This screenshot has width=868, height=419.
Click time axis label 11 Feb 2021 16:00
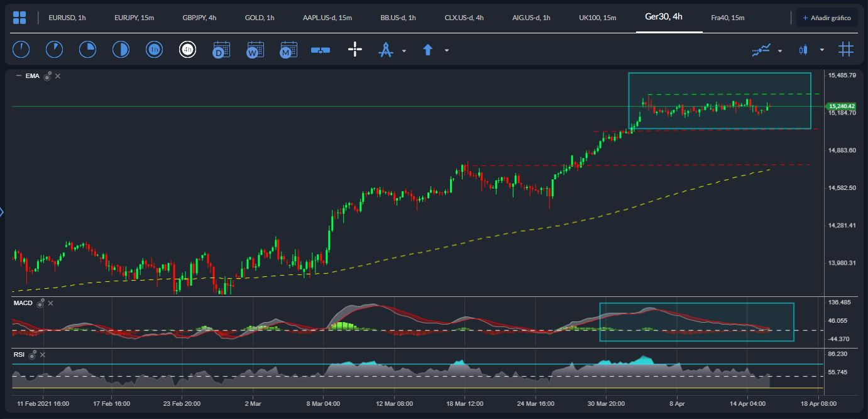(43, 403)
